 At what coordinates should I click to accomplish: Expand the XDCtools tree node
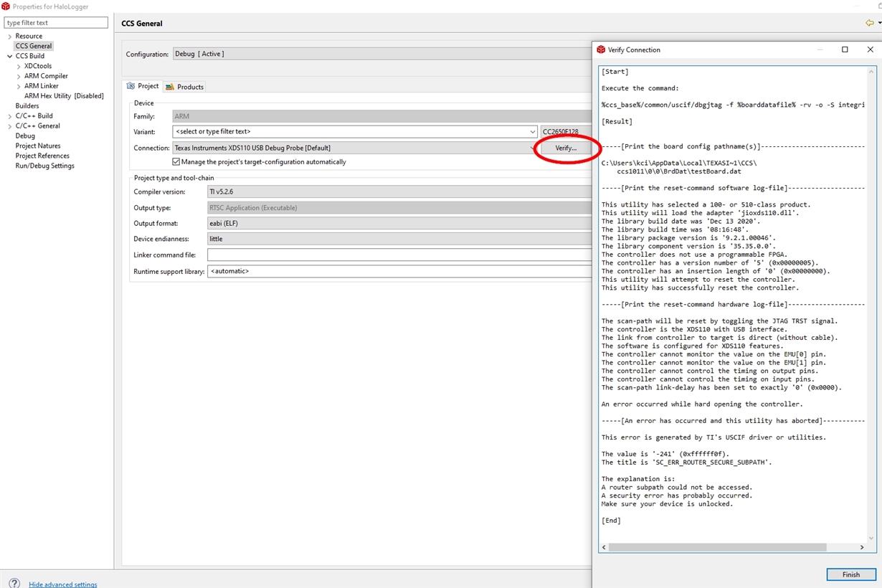pyautogui.click(x=19, y=66)
